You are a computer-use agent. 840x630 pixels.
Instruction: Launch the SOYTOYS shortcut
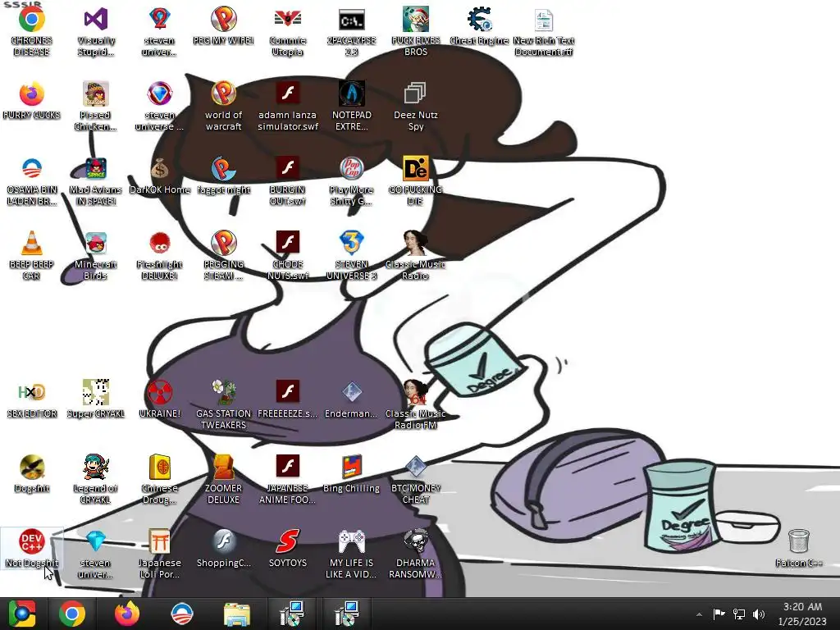click(288, 549)
